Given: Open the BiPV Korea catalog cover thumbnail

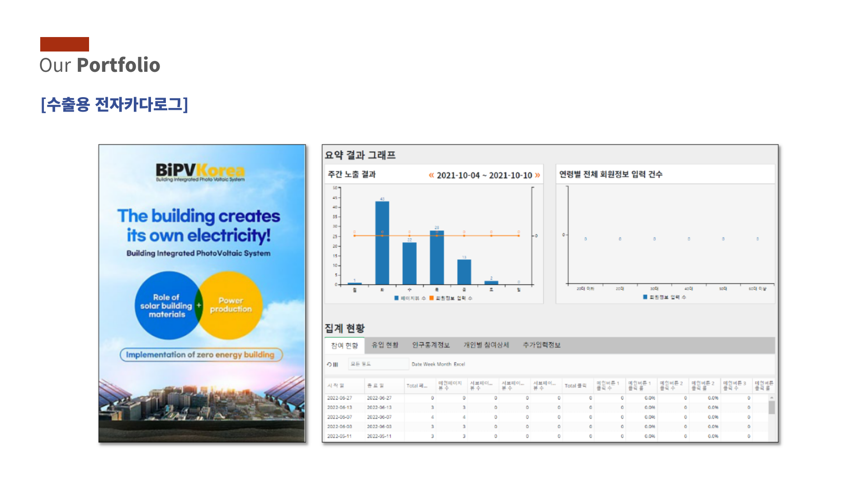Looking at the screenshot, I should click(x=202, y=293).
